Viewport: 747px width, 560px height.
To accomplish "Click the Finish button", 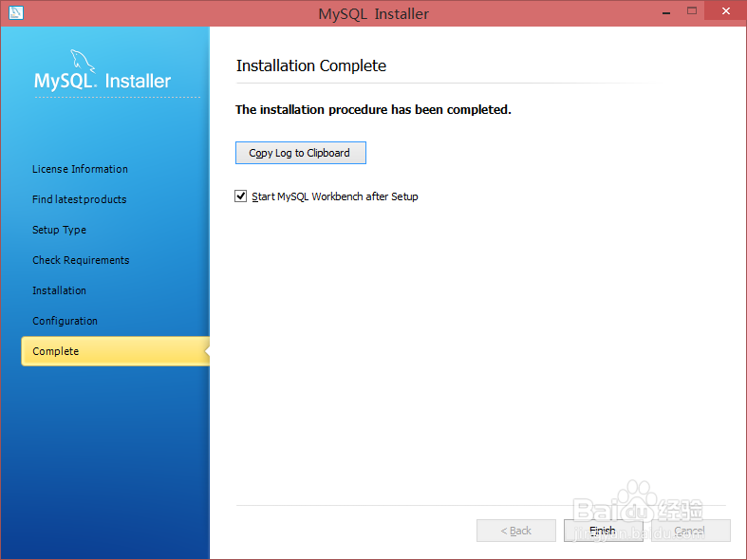I will [x=603, y=531].
